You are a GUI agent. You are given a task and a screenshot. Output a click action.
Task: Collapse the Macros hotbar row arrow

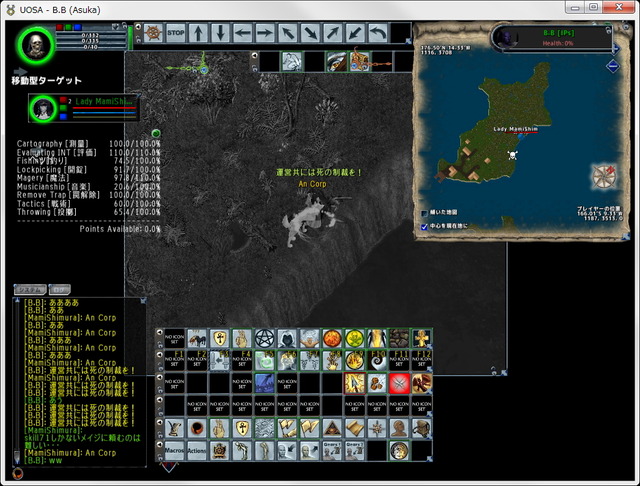[x=160, y=444]
